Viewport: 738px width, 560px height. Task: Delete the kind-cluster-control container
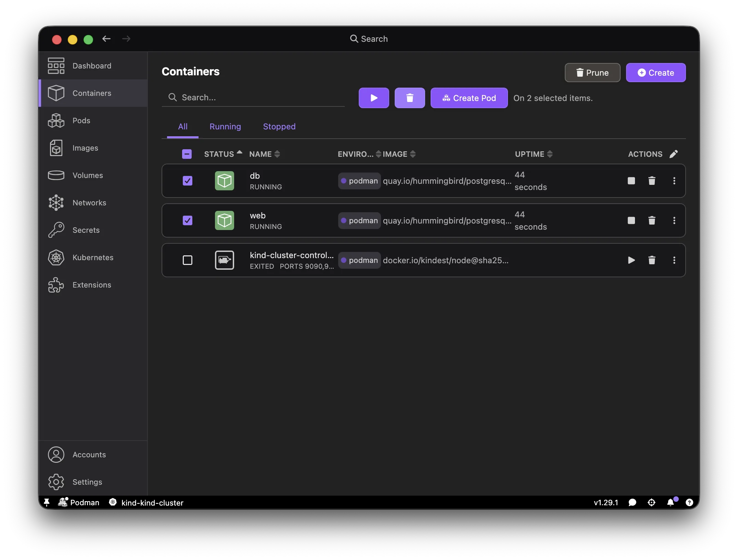click(x=652, y=260)
